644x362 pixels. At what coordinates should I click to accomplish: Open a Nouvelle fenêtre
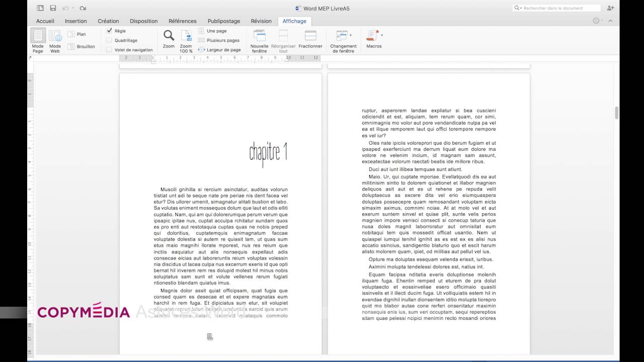tap(259, 41)
